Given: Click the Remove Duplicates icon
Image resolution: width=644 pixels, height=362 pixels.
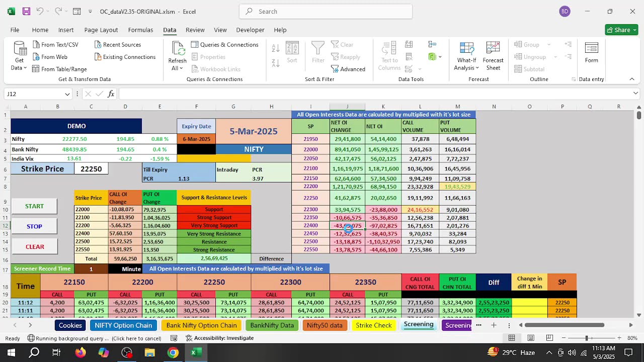Looking at the screenshot, I should (409, 57).
